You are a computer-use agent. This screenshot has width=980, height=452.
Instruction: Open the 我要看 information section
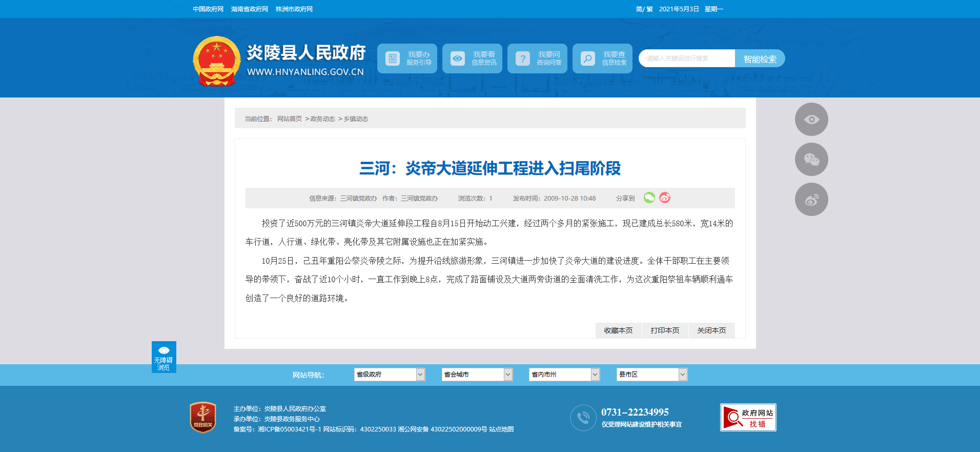472,58
